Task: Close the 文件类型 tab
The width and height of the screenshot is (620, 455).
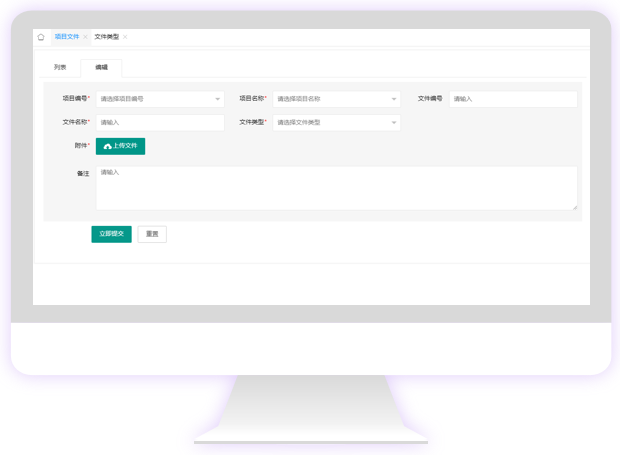Action: 125,37
